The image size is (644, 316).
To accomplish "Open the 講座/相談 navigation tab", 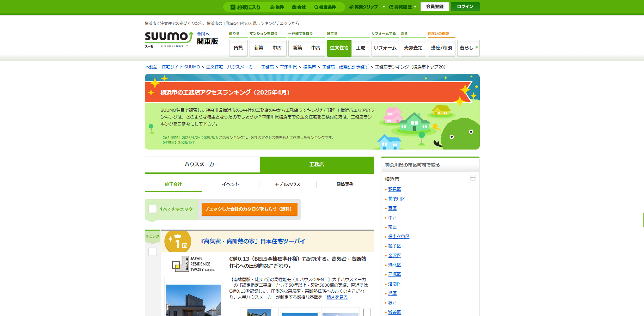I will (442, 48).
